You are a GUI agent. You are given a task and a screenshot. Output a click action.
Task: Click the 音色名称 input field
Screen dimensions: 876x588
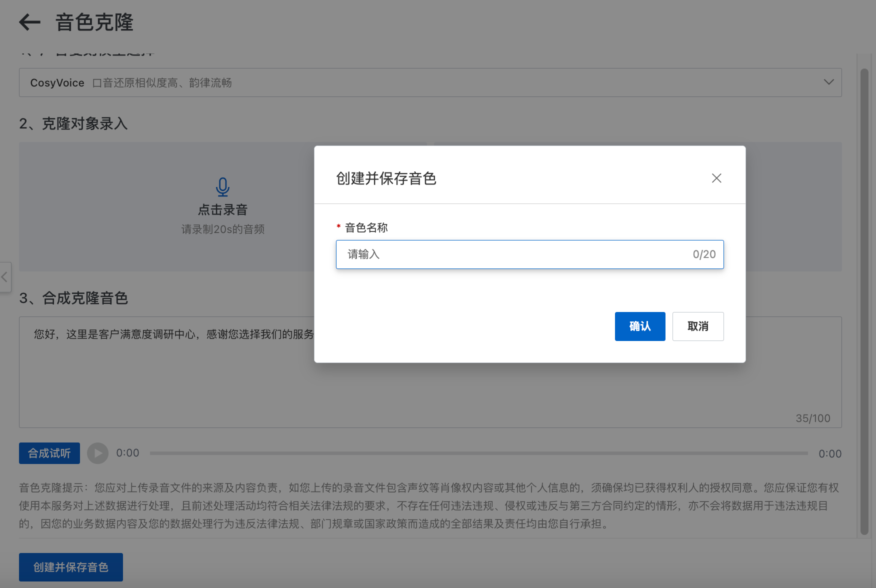529,254
